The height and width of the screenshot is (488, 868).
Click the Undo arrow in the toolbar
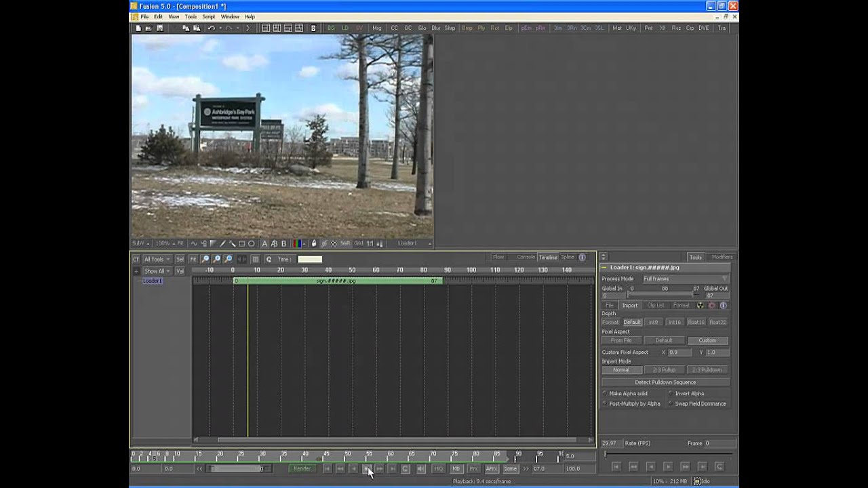(212, 28)
